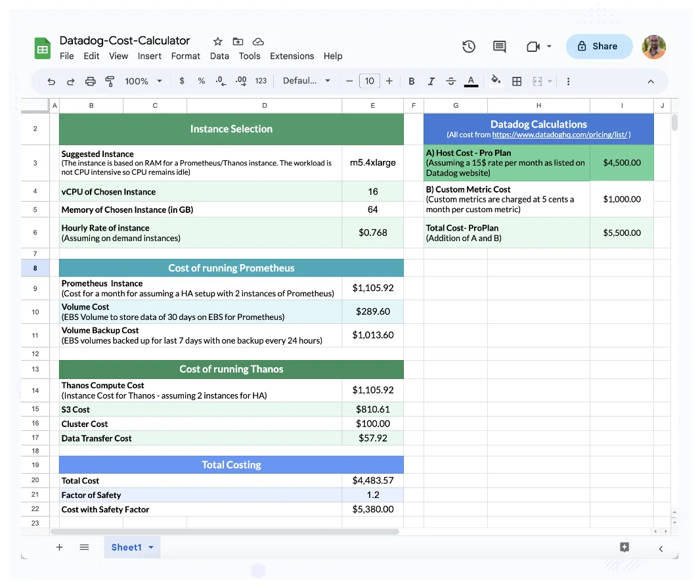
Task: Undo the last action
Action: click(51, 81)
